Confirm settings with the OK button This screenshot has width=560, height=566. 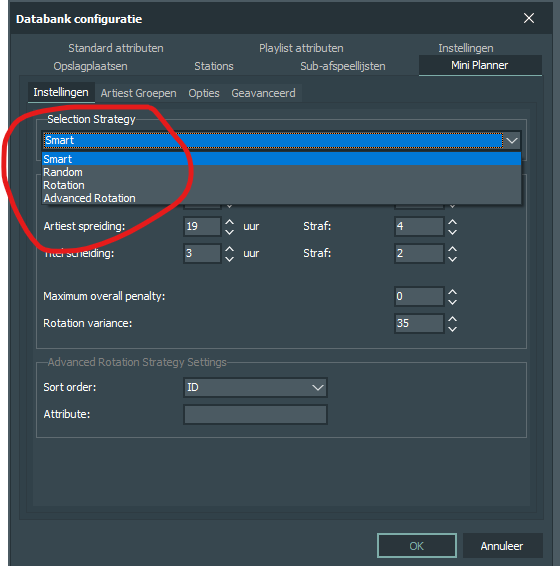(417, 546)
